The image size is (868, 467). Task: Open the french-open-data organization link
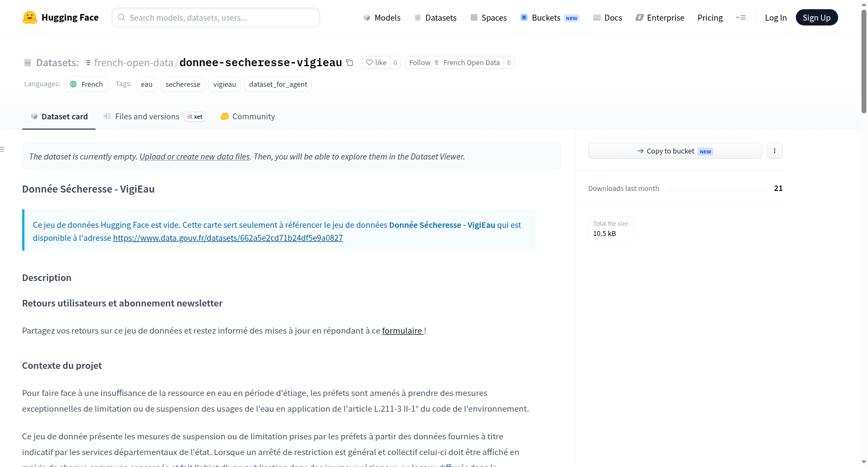[x=133, y=62]
